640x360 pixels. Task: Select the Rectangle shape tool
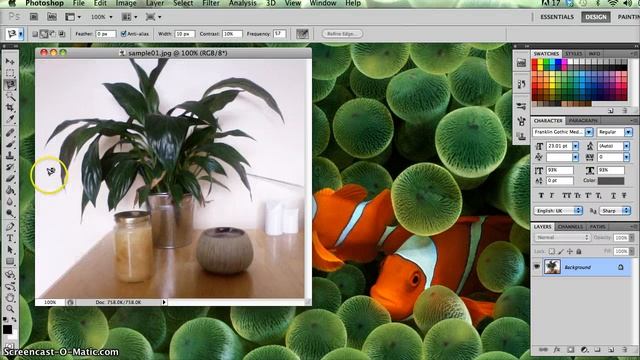coord(10,261)
